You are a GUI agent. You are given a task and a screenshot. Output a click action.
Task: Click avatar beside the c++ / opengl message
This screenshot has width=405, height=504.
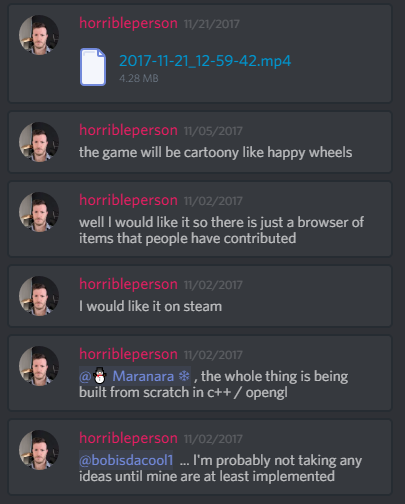coord(39,366)
